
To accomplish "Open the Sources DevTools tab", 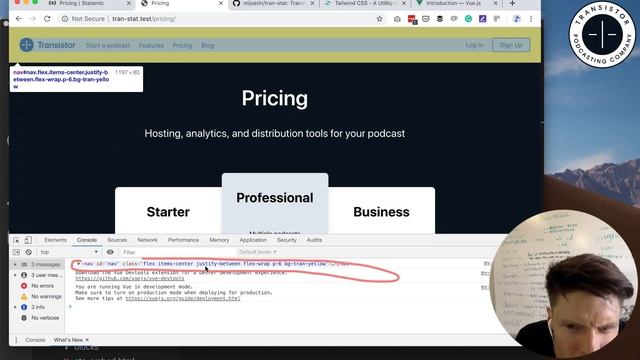I will (117, 240).
